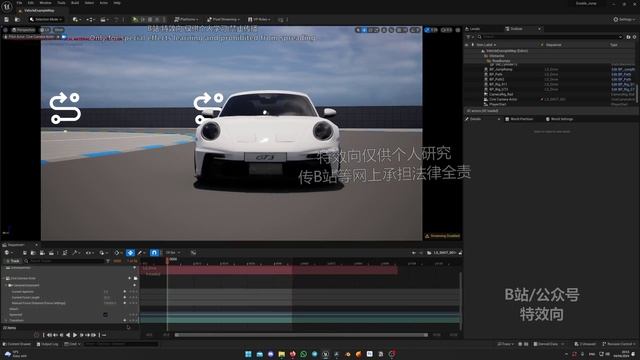Image resolution: width=640 pixels, height=360 pixels.
Task: Click the Sequencer save sequence icon
Action: coord(24,253)
